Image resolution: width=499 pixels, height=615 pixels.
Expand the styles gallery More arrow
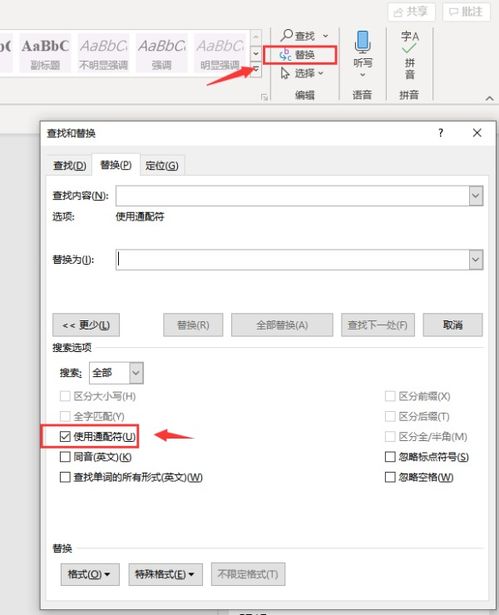[256, 70]
